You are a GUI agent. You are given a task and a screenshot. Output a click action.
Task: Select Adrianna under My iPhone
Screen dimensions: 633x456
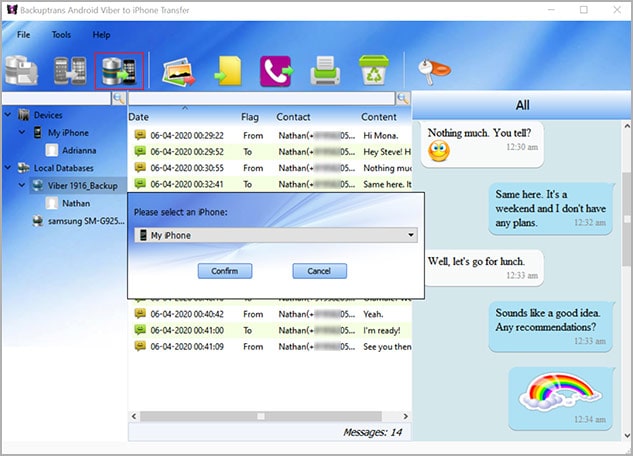(x=79, y=151)
